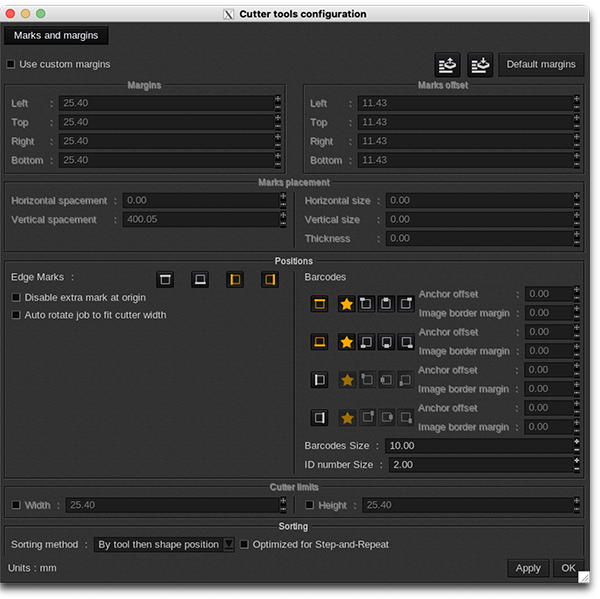Screen dimensions: 600x599
Task: Increase Vertical spacement with plus stepper
Action: (283, 216)
